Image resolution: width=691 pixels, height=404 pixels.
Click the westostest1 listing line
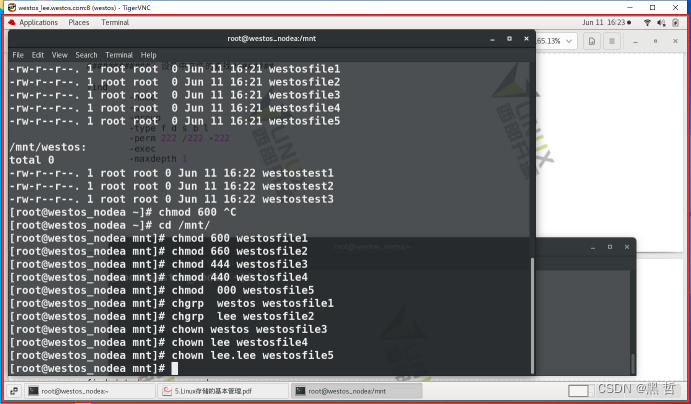pos(171,173)
